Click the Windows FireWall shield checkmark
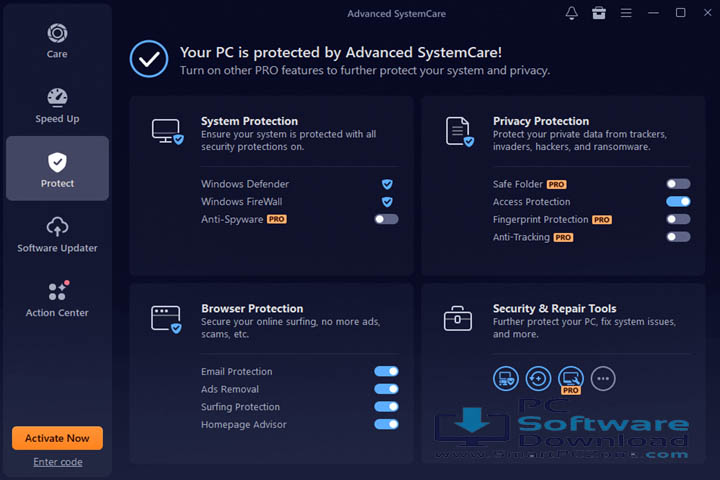720x480 pixels. tap(387, 202)
